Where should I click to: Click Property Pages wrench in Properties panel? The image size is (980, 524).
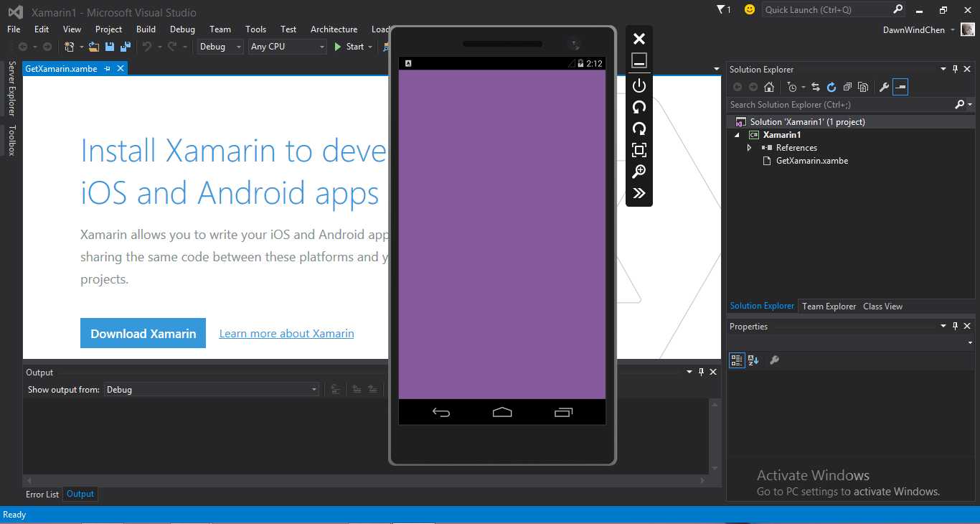pos(774,360)
